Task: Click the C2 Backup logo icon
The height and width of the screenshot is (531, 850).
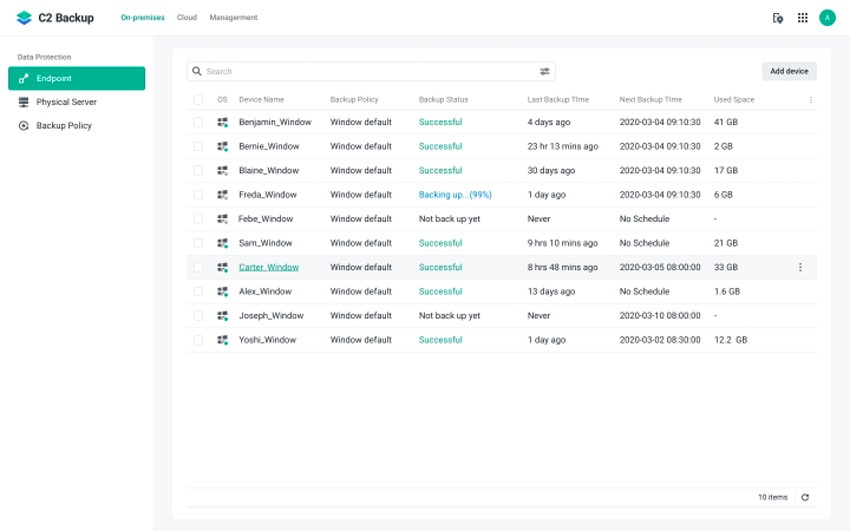Action: (24, 18)
